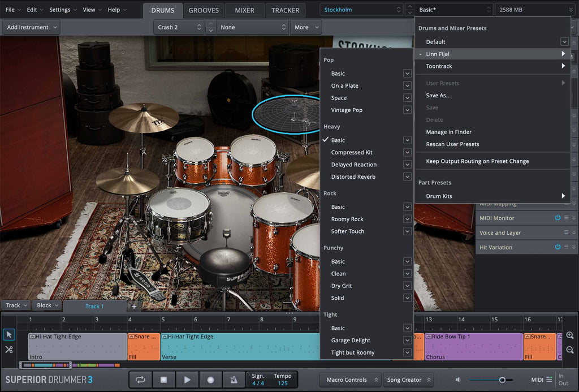This screenshot has height=392, width=579.
Task: Open the Track dropdown menu
Action: (x=16, y=305)
